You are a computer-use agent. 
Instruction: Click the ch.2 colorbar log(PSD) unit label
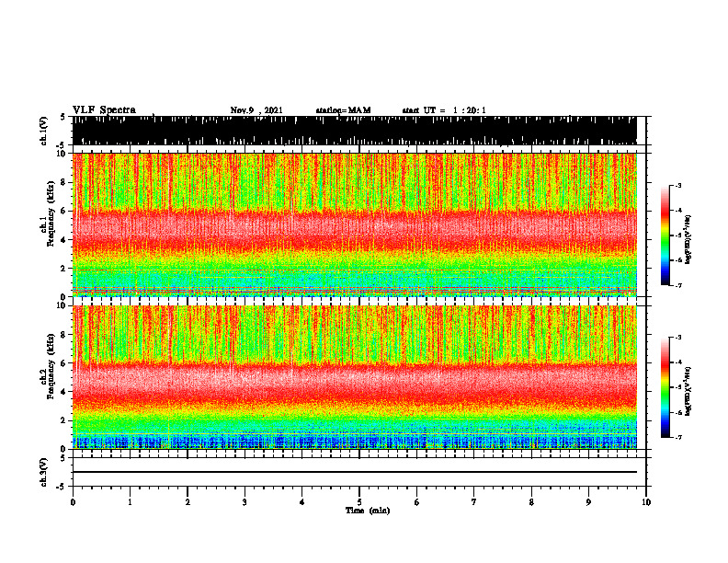[x=688, y=392]
